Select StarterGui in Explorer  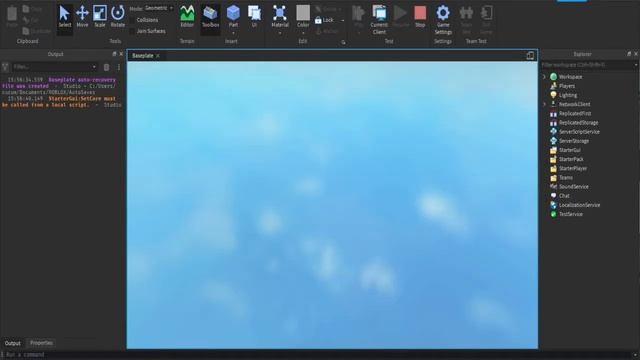pyautogui.click(x=569, y=150)
